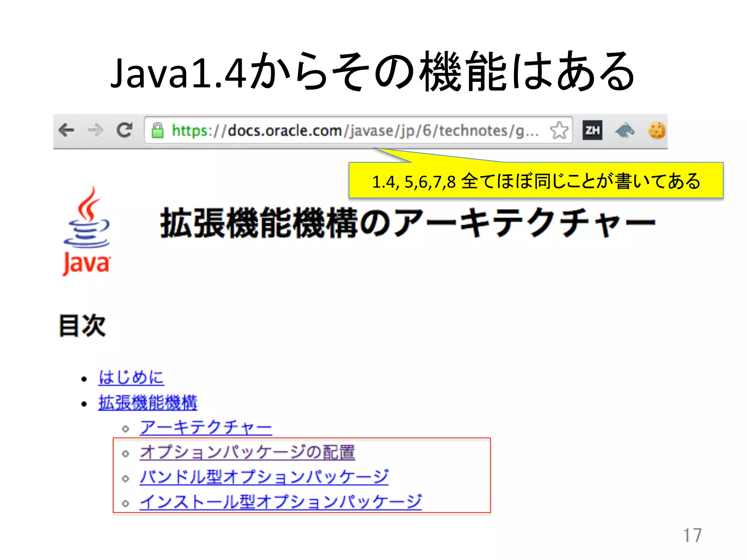Focus the docs.oracle.com address bar
The image size is (747, 560).
[358, 131]
